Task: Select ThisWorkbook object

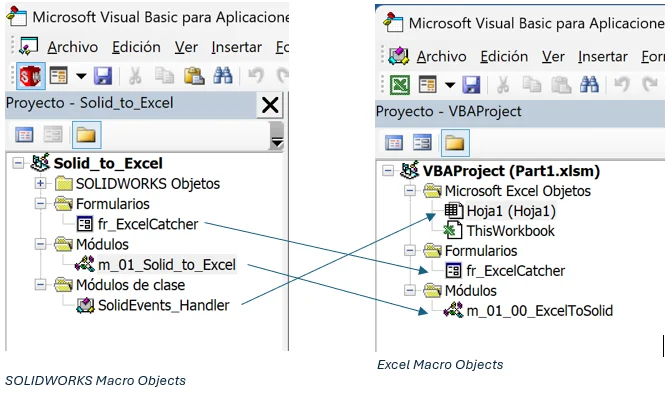Action: [510, 231]
